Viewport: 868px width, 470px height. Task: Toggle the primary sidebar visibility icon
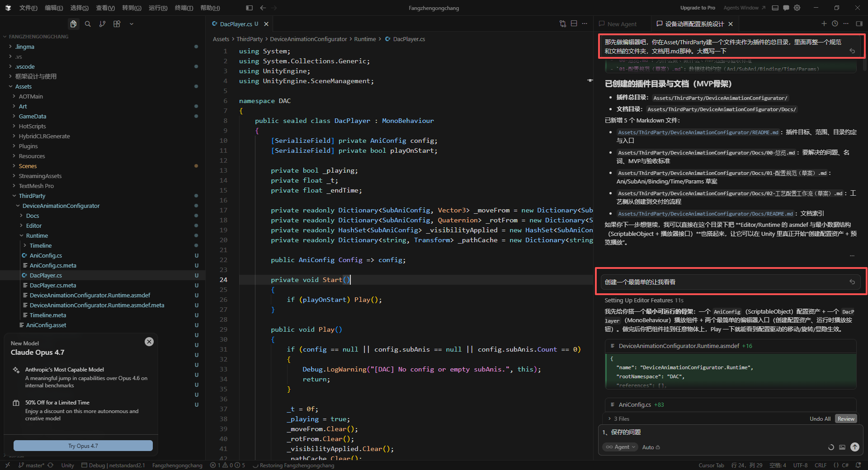(249, 8)
